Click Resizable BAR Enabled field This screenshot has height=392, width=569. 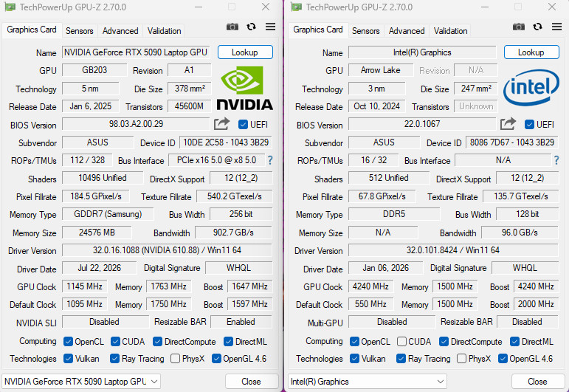point(241,322)
